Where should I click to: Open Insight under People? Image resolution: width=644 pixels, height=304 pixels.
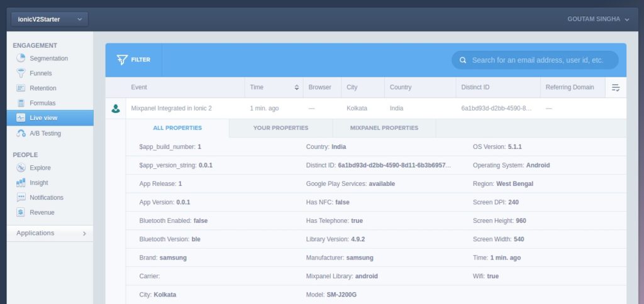38,183
